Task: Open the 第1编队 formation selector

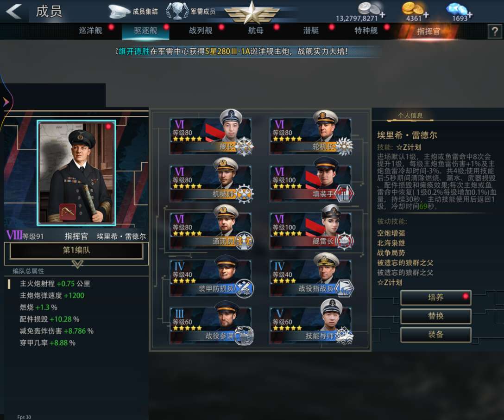Action: point(76,250)
